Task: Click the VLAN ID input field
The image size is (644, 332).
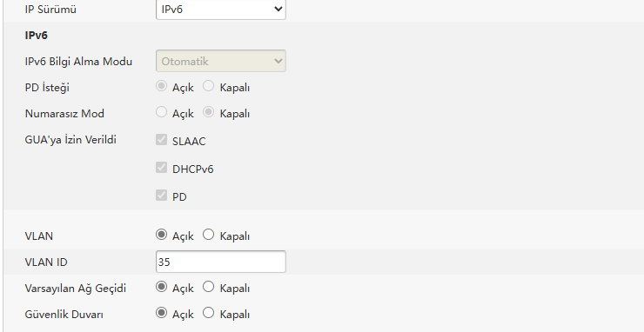Action: [220, 262]
